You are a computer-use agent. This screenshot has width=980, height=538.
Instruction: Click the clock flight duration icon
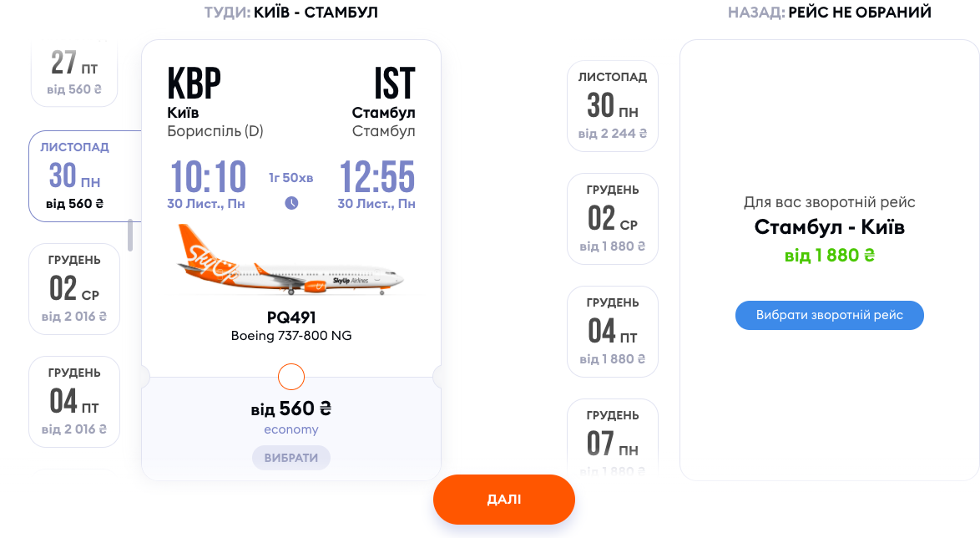click(x=291, y=203)
